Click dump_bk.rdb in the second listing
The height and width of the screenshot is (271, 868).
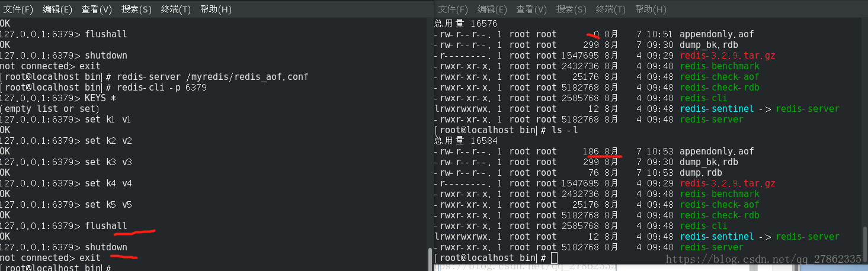[709, 162]
